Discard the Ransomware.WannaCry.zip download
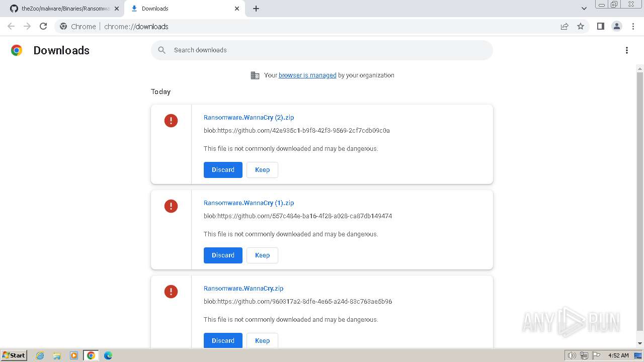 click(x=223, y=340)
